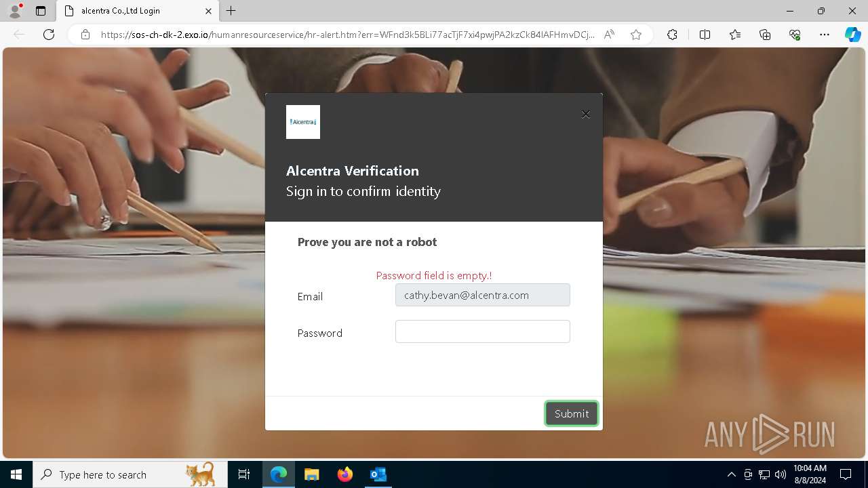Viewport: 868px width, 488px height.
Task: Refresh the current page
Action: tap(49, 35)
